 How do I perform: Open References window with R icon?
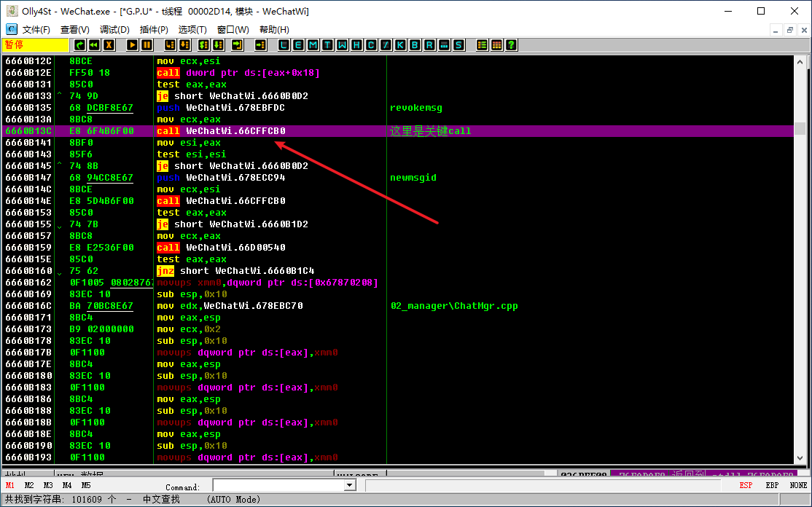(429, 45)
